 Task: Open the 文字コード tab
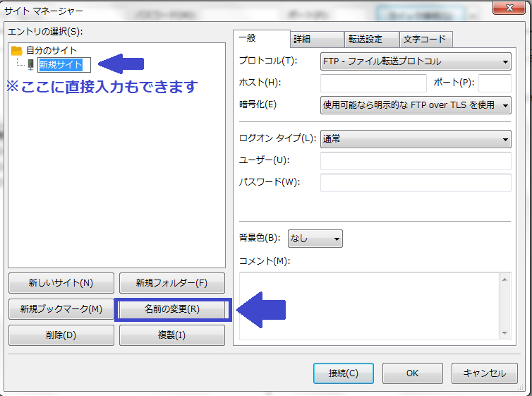pos(425,40)
